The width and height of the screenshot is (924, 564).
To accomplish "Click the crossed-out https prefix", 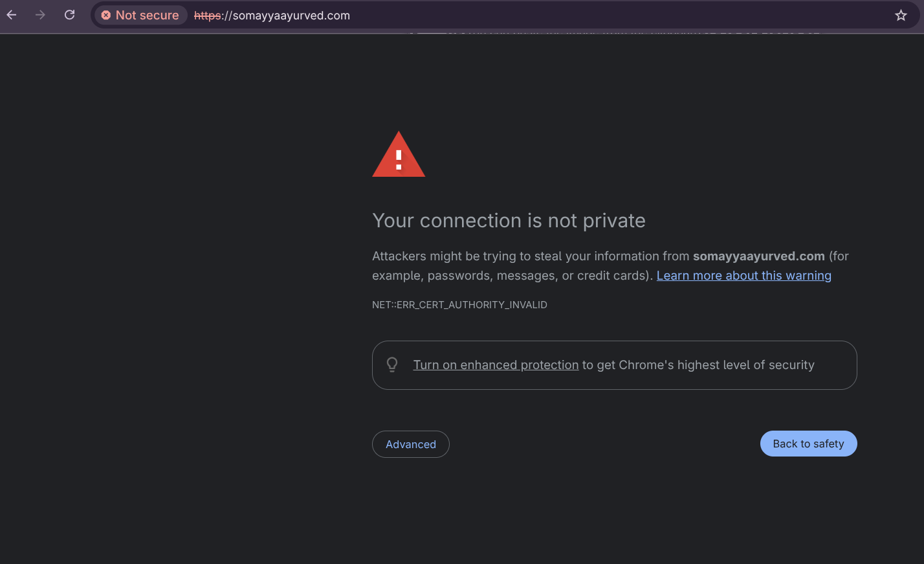I will tap(207, 16).
